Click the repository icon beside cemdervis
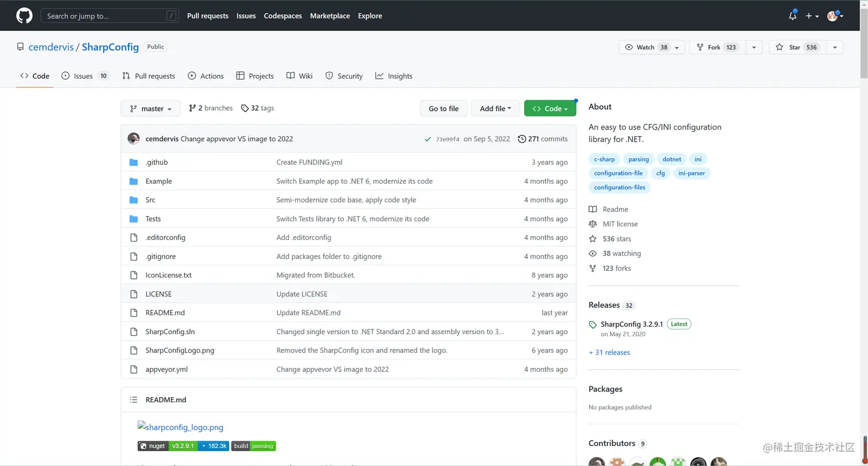 21,47
